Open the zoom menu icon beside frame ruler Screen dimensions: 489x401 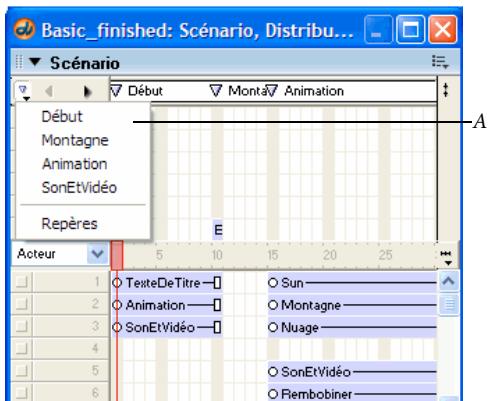(446, 258)
